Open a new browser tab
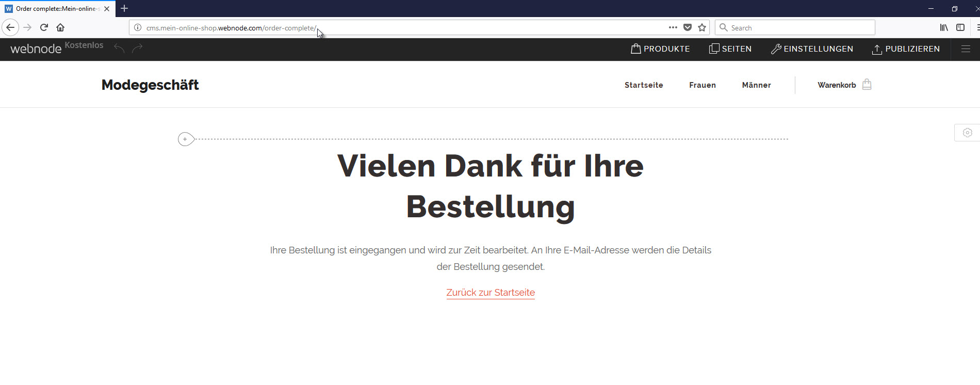Image resolution: width=980 pixels, height=385 pixels. coord(124,8)
